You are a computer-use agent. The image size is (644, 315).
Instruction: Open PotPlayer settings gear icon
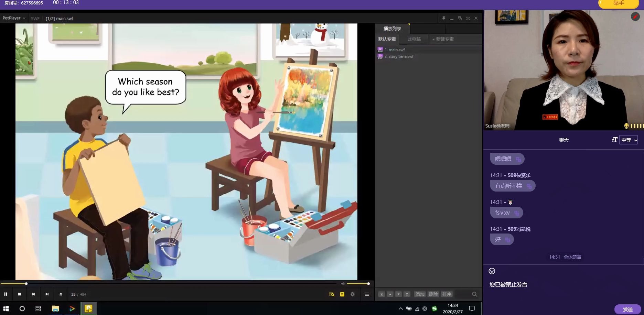[353, 294]
